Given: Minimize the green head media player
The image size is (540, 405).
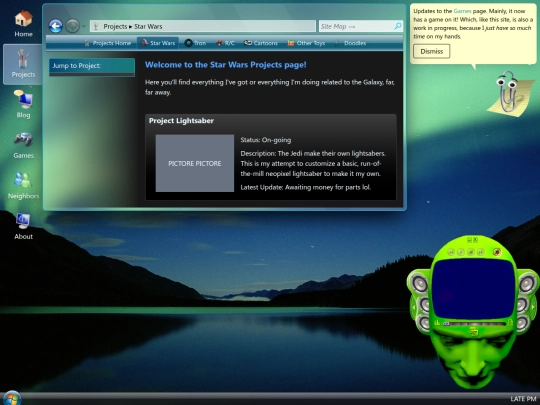Looking at the screenshot, I should (x=469, y=240).
